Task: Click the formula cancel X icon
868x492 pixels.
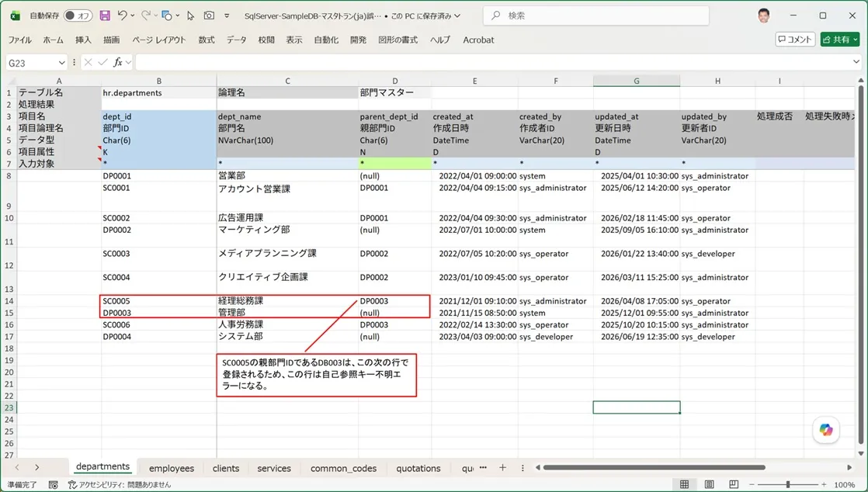Action: tap(88, 63)
